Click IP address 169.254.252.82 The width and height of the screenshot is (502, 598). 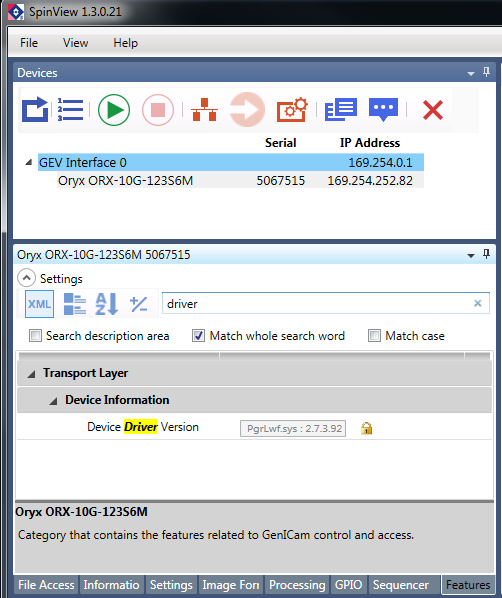point(370,180)
